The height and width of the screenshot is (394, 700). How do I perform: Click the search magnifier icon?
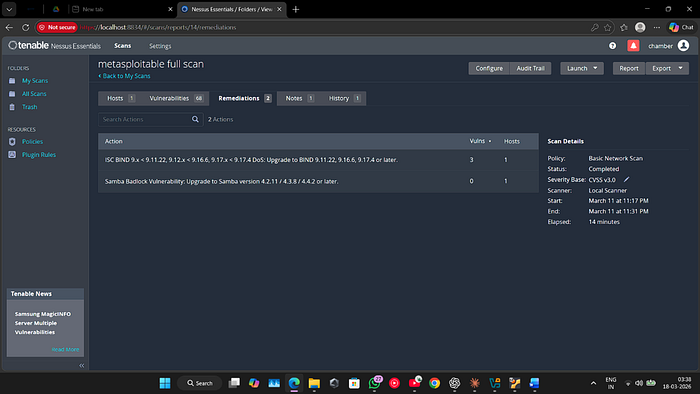point(195,119)
